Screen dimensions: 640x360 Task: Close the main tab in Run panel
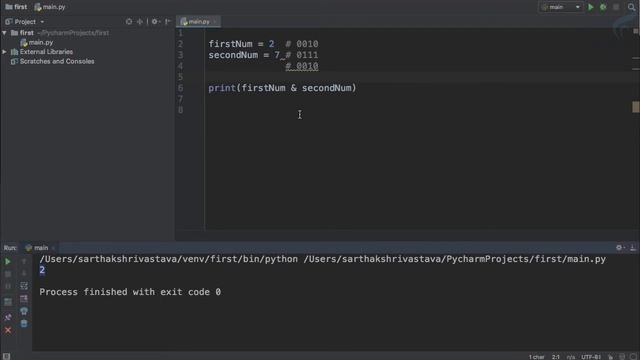pos(53,248)
